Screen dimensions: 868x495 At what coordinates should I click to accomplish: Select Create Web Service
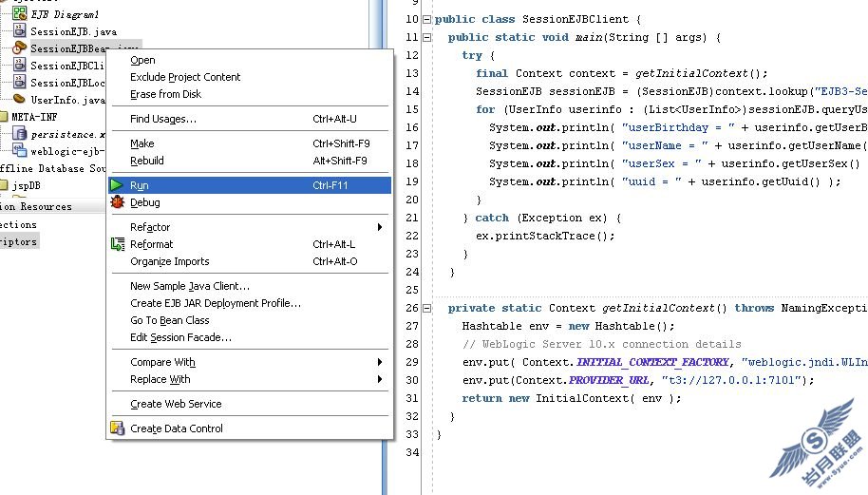[176, 404]
